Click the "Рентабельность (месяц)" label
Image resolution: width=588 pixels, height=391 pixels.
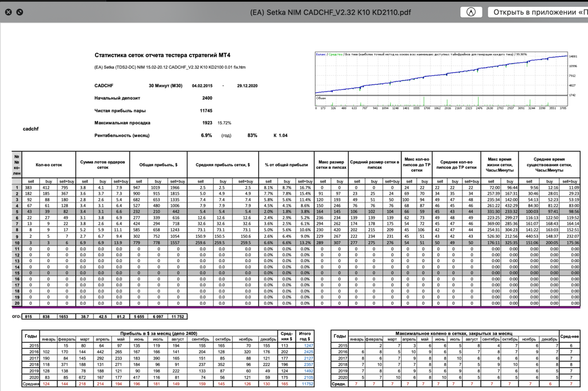click(122, 136)
